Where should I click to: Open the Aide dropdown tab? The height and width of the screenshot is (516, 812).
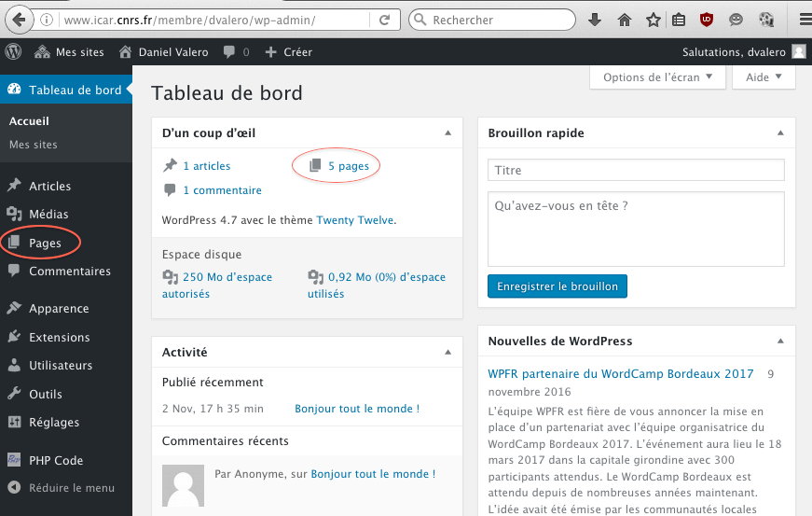click(764, 77)
